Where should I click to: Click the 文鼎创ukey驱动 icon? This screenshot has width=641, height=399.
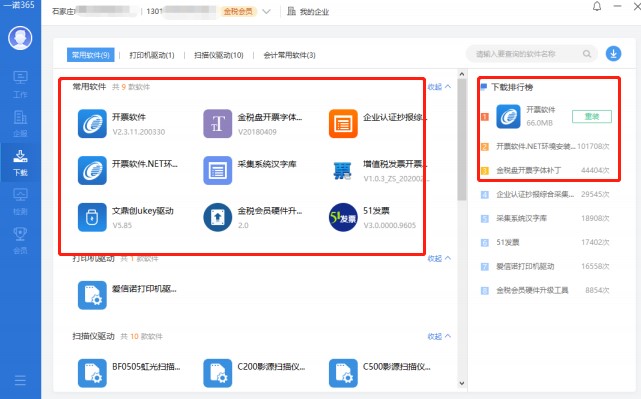(x=92, y=217)
